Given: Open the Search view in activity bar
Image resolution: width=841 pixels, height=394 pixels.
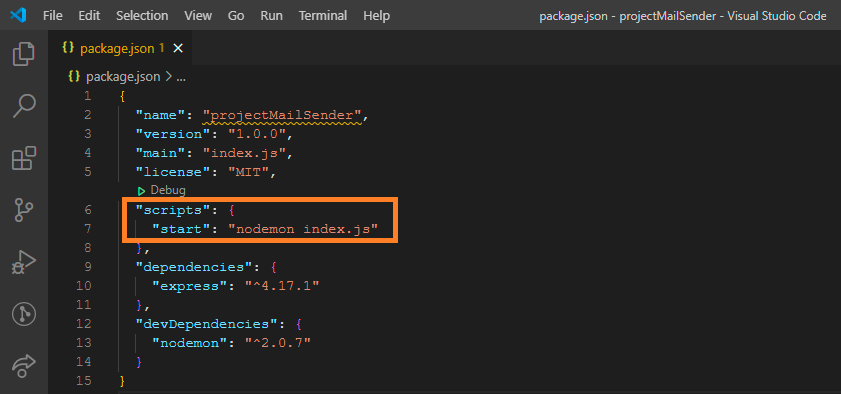Looking at the screenshot, I should pos(24,106).
